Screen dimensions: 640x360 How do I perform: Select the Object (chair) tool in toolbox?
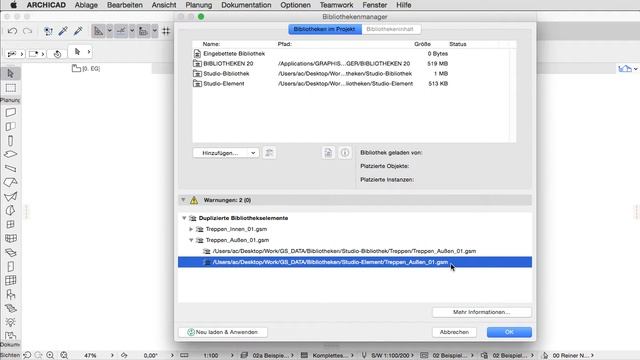[x=11, y=294]
